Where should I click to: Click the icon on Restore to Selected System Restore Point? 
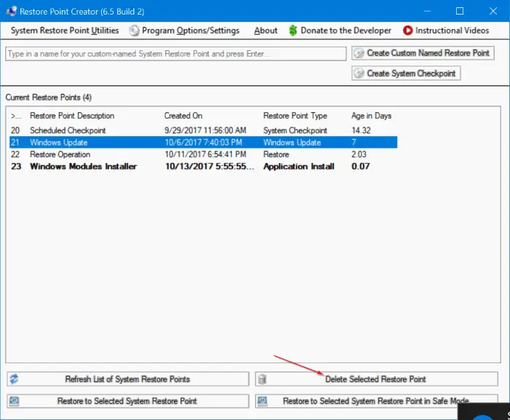tap(14, 401)
